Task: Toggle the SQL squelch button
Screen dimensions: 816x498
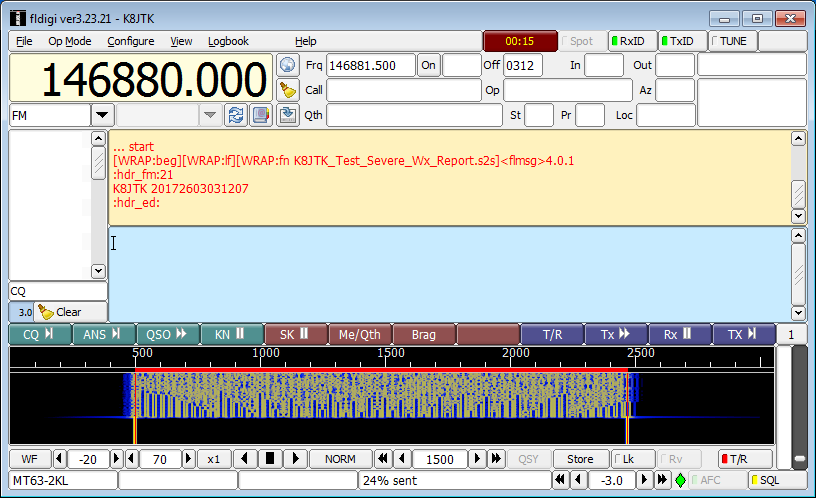Action: pos(776,480)
